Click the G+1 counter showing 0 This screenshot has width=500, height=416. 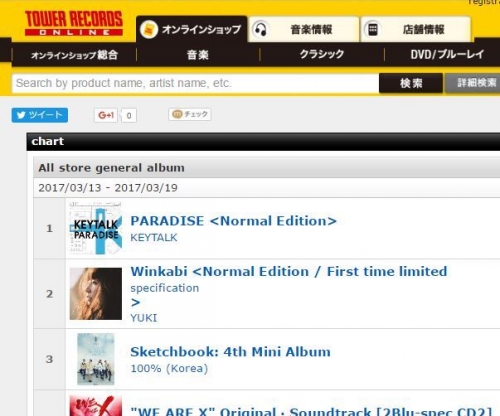tap(129, 116)
